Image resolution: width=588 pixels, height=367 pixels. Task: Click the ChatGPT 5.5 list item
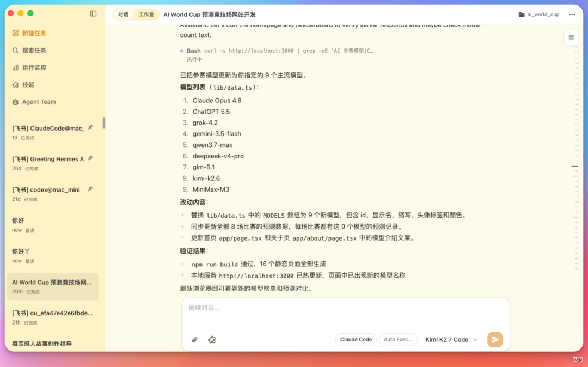[x=211, y=111]
